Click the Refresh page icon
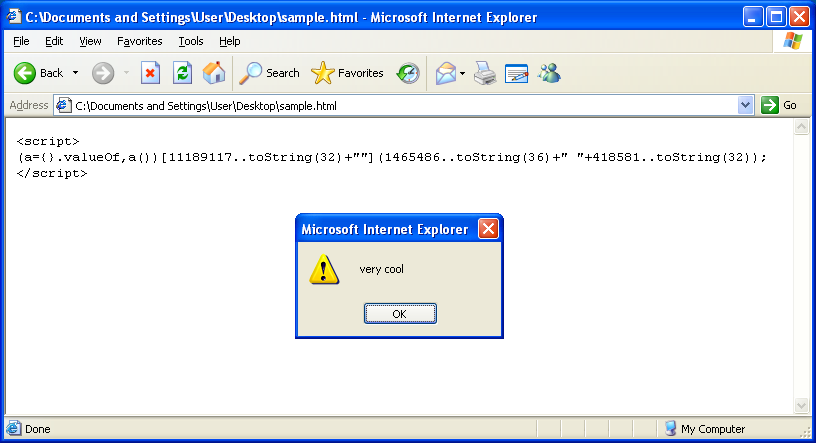816x443 pixels. click(182, 73)
